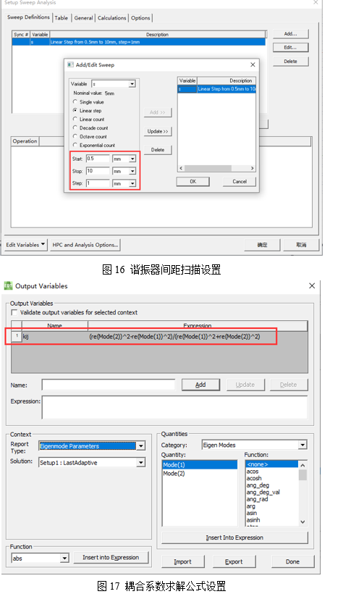Switch to the Table tab

point(61,18)
